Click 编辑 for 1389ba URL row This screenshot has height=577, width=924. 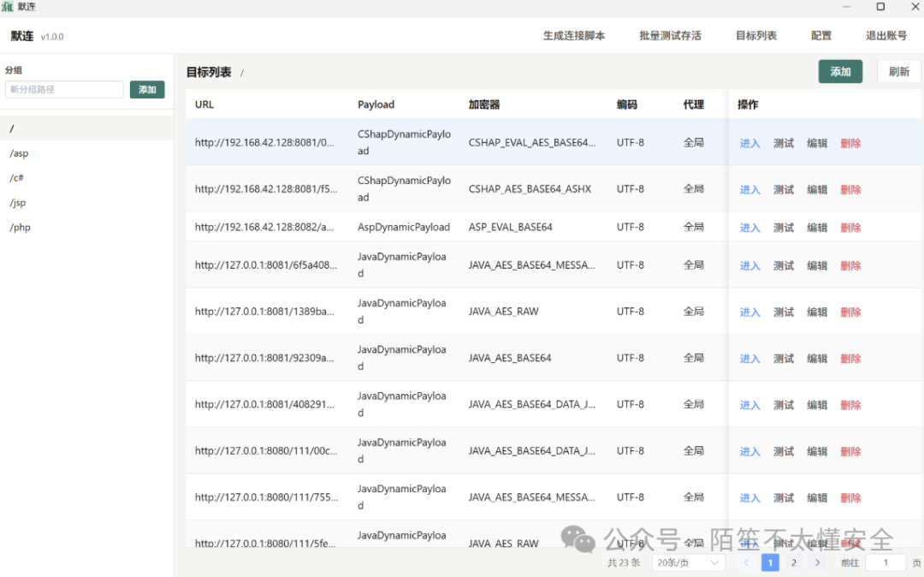(x=817, y=312)
